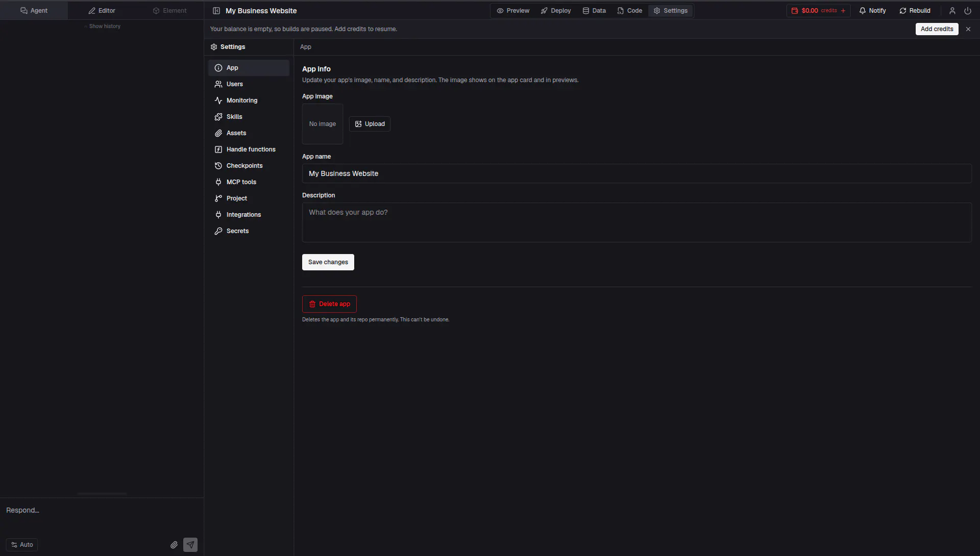Open Checkpoints settings section

pos(249,166)
